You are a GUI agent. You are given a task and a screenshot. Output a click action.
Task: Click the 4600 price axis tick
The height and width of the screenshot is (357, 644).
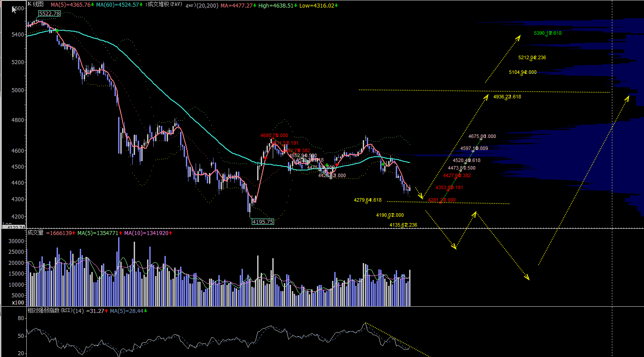coord(18,151)
